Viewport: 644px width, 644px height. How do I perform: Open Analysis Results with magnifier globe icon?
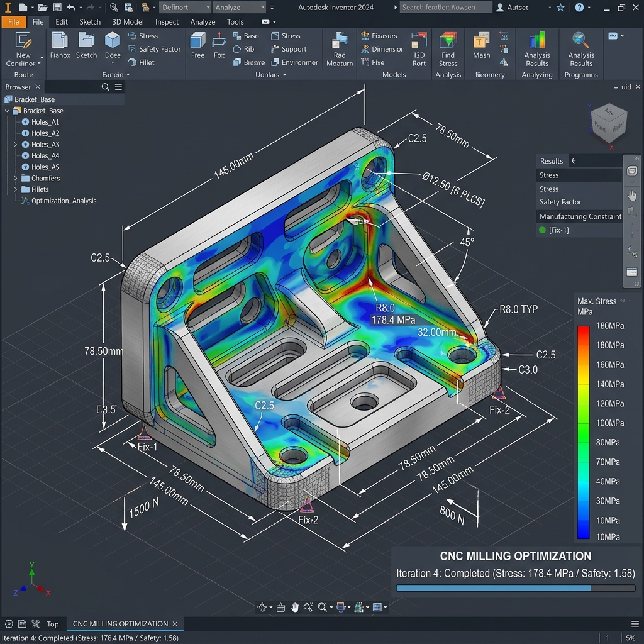(580, 41)
